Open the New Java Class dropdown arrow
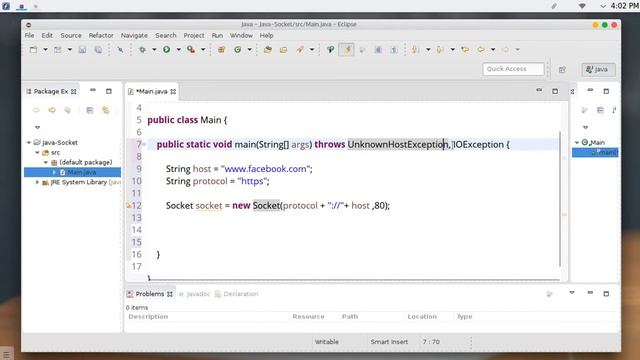Screen dimensions: 640x360 tap(249, 49)
